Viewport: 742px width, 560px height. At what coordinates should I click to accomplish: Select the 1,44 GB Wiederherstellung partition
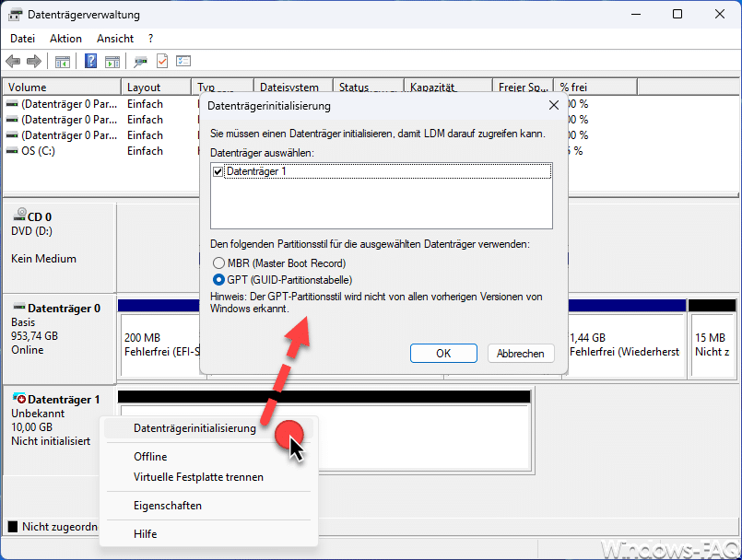[627, 344]
